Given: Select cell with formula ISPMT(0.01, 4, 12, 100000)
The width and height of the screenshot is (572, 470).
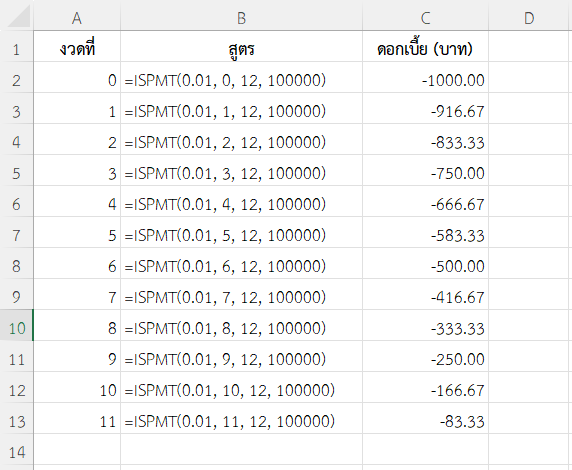Looking at the screenshot, I should [241, 201].
